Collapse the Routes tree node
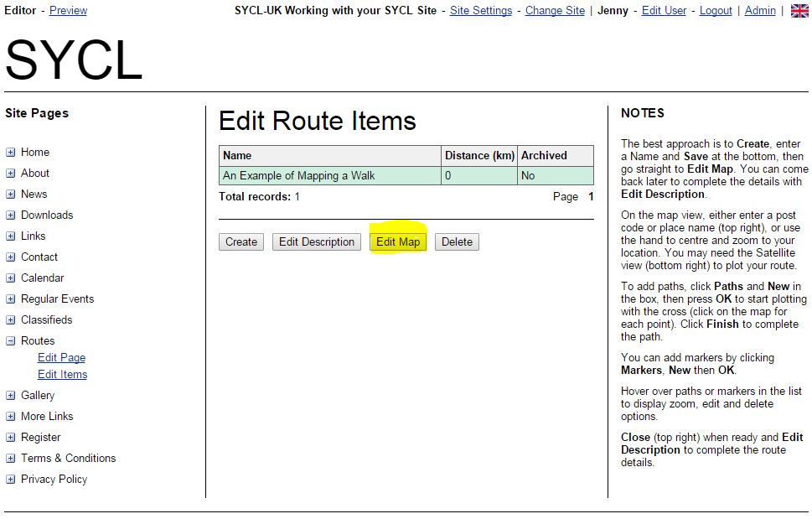Screen dimensions: 812x519 (10, 340)
